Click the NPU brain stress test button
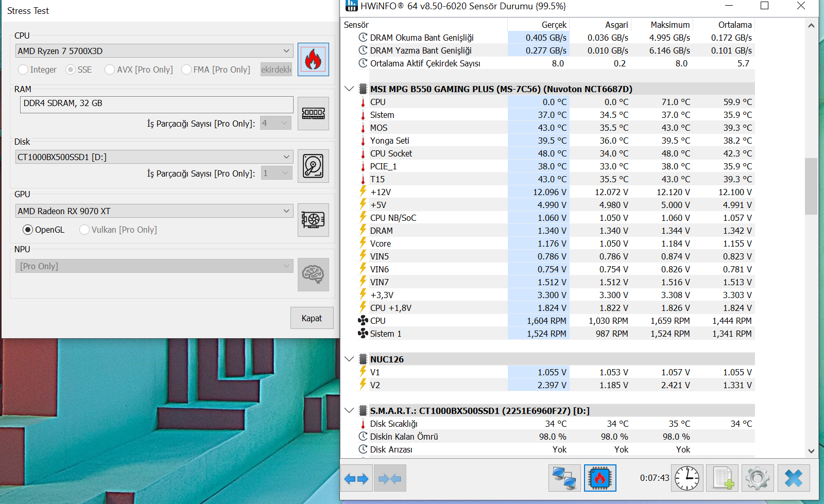 313,274
